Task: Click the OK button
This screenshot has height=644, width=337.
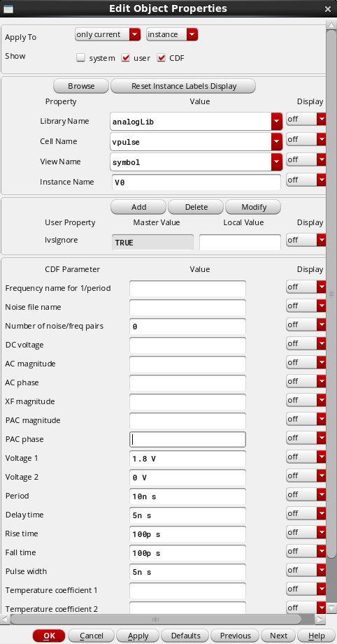Action: coord(49,636)
